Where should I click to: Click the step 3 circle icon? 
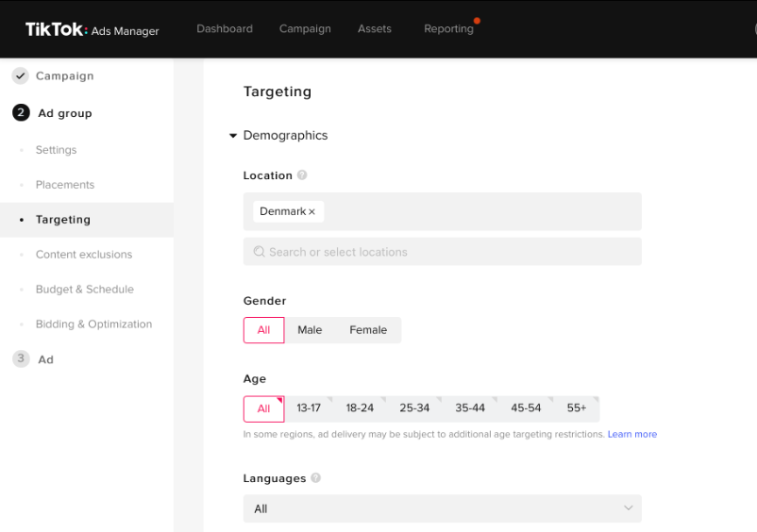21,358
